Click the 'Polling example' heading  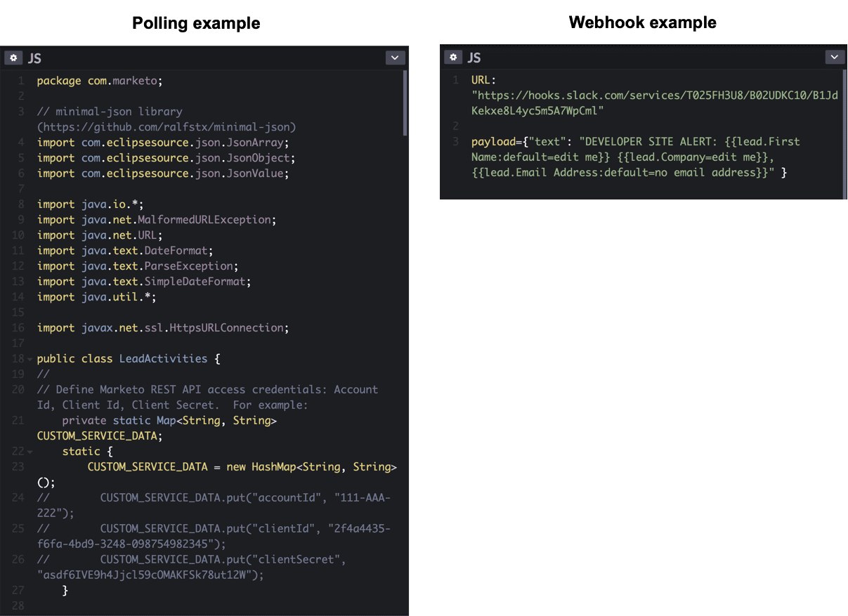point(197,23)
